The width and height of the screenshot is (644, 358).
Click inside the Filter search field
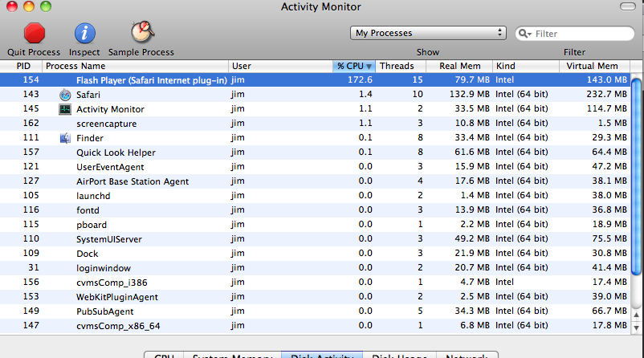pyautogui.click(x=575, y=33)
